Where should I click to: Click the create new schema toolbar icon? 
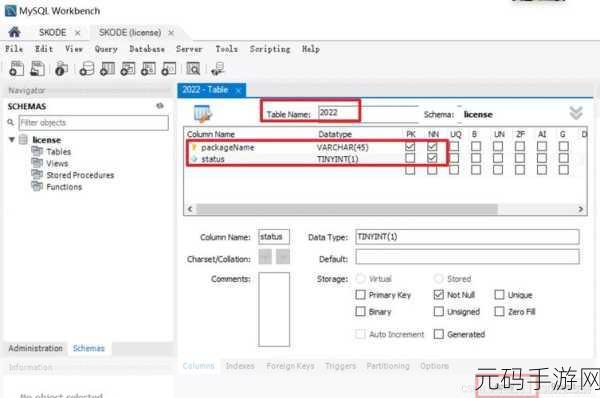86,69
